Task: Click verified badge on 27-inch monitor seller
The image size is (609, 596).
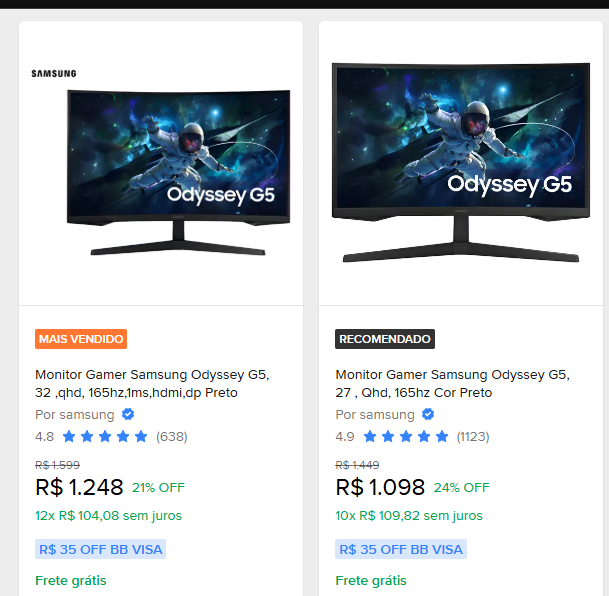Action: click(428, 414)
